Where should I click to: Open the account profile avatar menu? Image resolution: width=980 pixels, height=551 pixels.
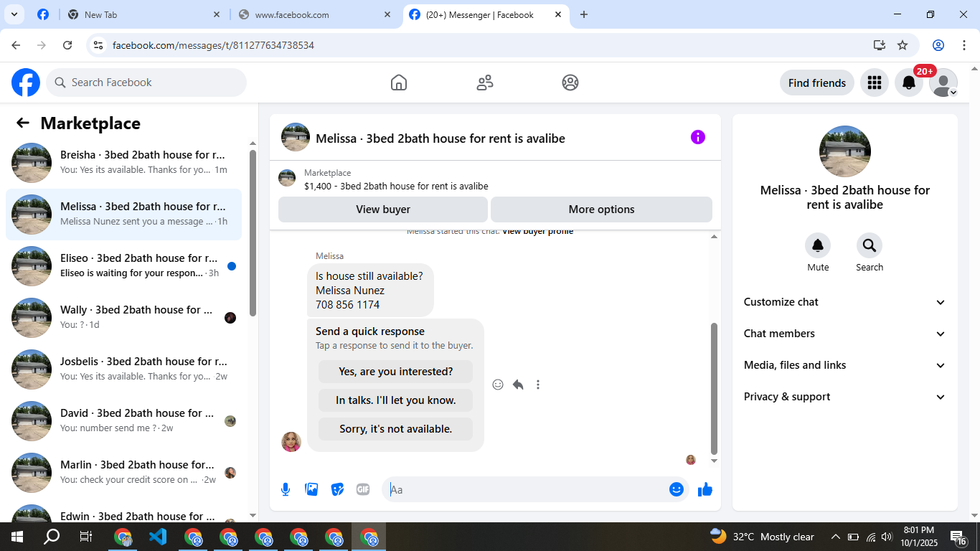click(943, 83)
